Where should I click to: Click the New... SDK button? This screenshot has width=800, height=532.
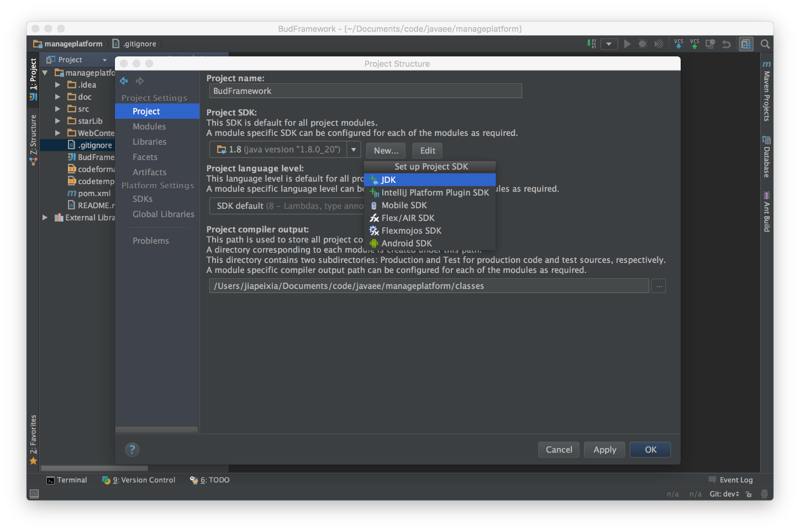tap(386, 150)
